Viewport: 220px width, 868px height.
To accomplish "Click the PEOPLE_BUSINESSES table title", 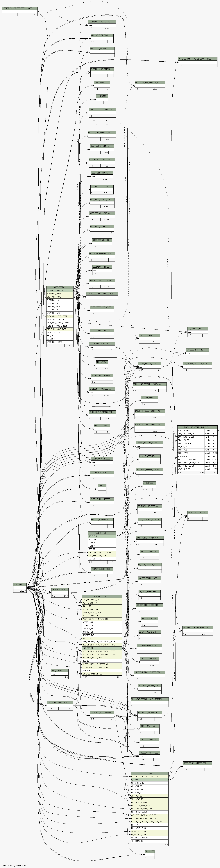I will [102, 520].
